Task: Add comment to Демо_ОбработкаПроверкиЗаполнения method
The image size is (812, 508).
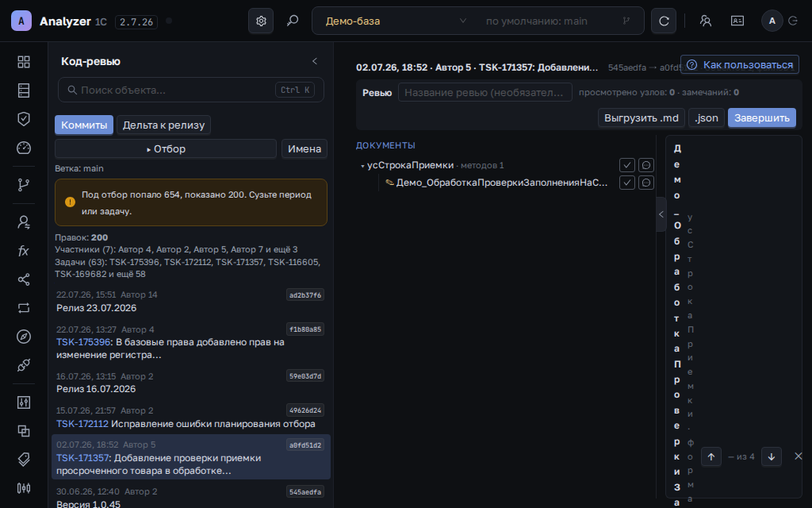Action: [645, 183]
